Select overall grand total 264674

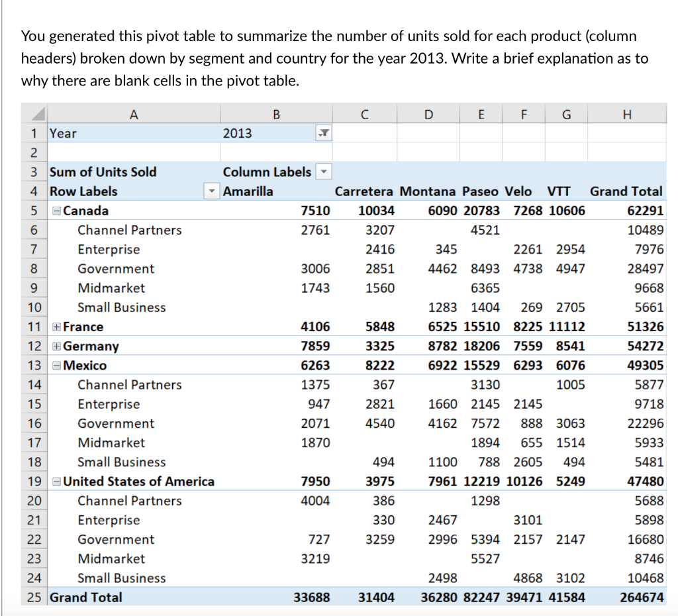coord(642,597)
